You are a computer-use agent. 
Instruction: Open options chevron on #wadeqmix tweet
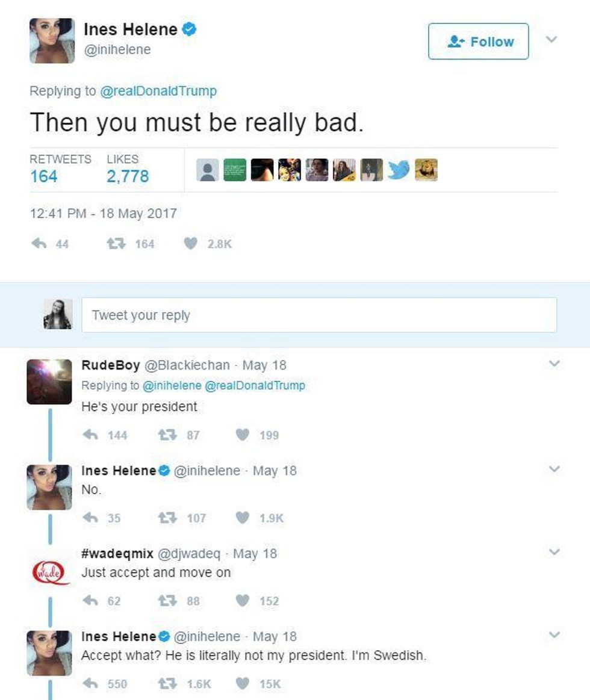click(x=554, y=552)
